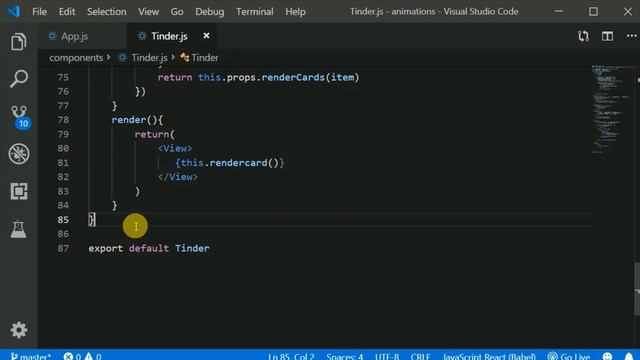The height and width of the screenshot is (360, 640).
Task: Click errors count in status bar
Action: click(73, 356)
